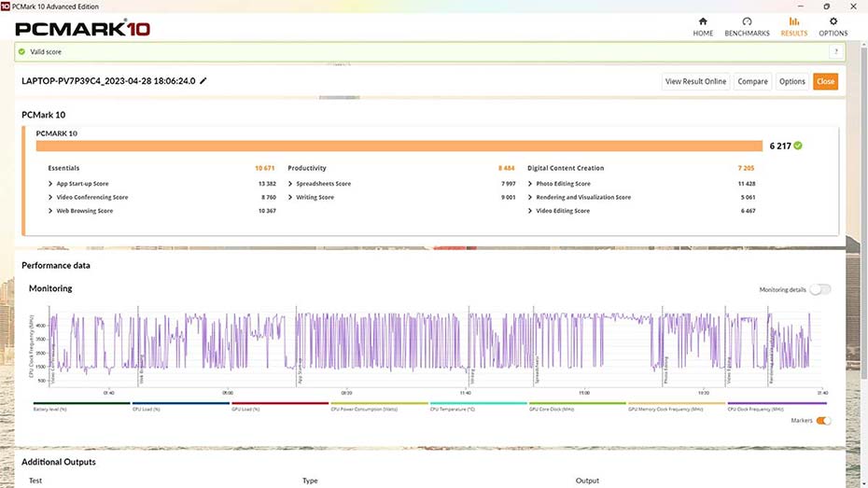This screenshot has height=488, width=868.
Task: Expand the App Start-up Score row
Action: pos(50,184)
